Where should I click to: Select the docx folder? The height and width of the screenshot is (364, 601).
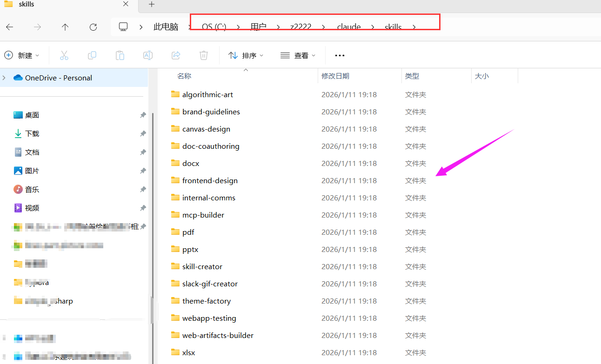[191, 163]
